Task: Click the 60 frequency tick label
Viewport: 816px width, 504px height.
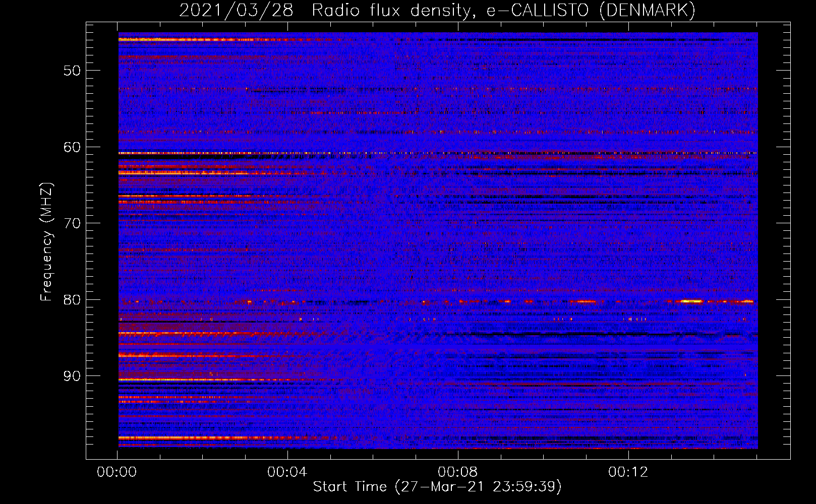Action: click(72, 147)
